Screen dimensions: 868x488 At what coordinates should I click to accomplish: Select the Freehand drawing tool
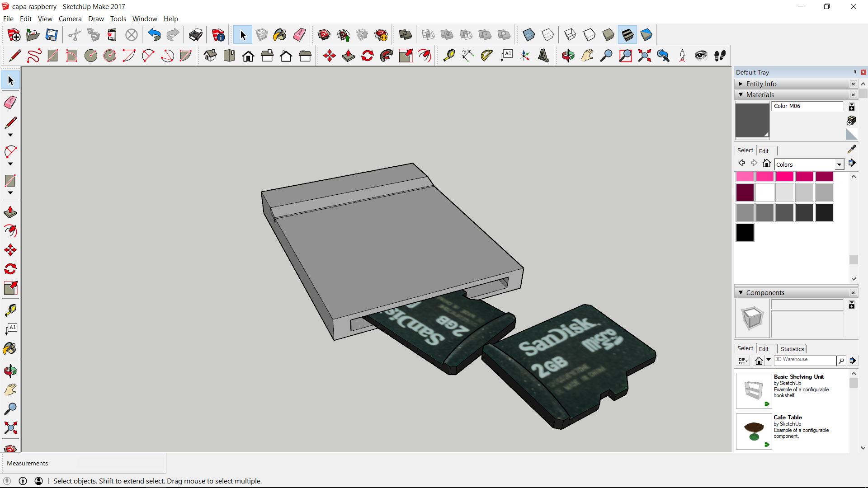(x=34, y=56)
